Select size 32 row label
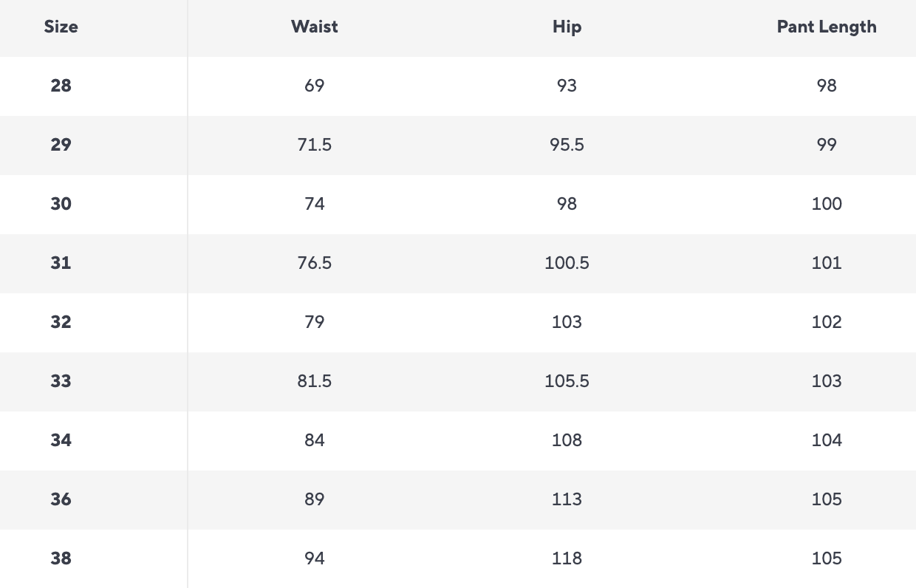The image size is (916, 588). click(61, 322)
